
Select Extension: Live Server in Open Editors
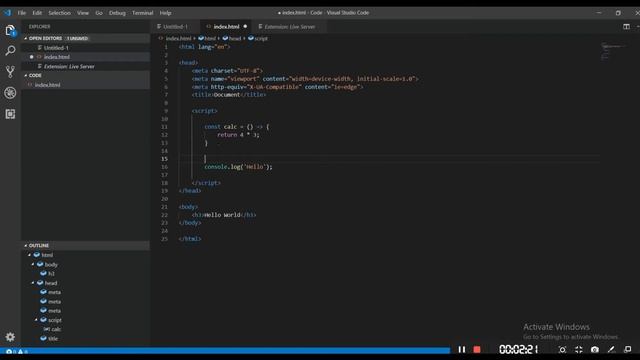(x=86, y=66)
